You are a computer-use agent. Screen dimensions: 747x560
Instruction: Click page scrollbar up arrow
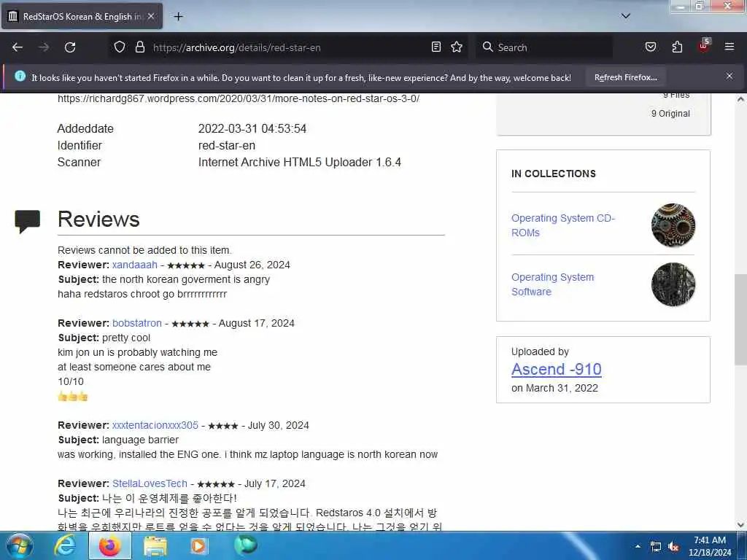(x=740, y=99)
